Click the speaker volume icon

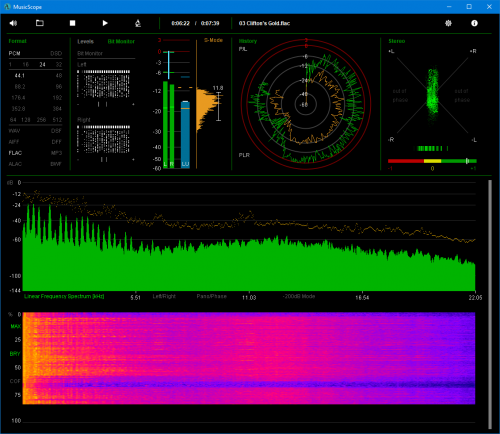[13, 23]
